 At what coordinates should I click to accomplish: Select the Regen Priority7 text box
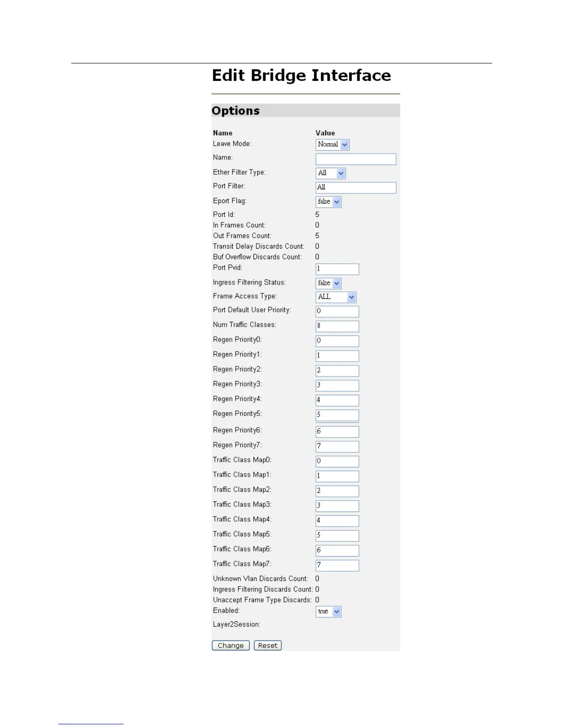(x=337, y=447)
